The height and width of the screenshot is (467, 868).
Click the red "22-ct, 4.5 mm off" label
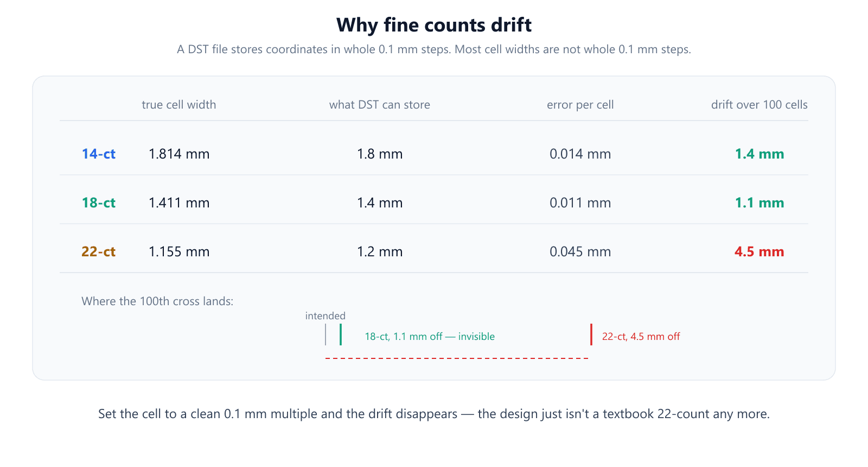click(x=641, y=337)
